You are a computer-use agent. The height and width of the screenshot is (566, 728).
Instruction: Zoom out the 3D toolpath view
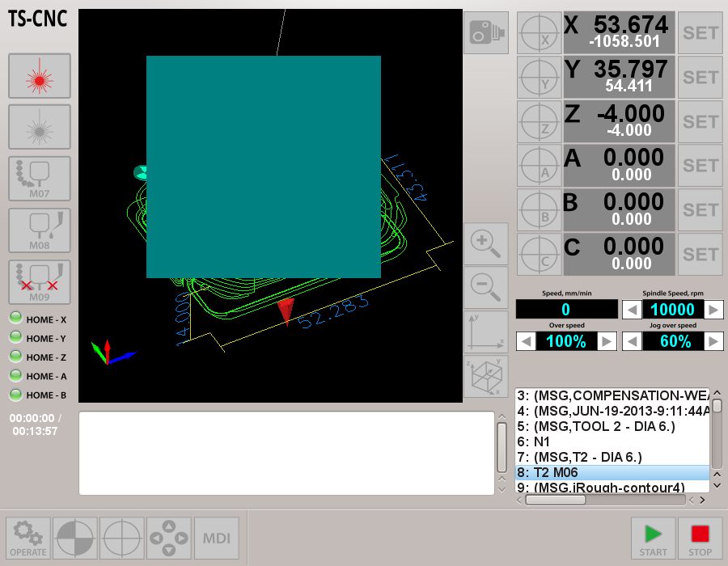click(486, 287)
